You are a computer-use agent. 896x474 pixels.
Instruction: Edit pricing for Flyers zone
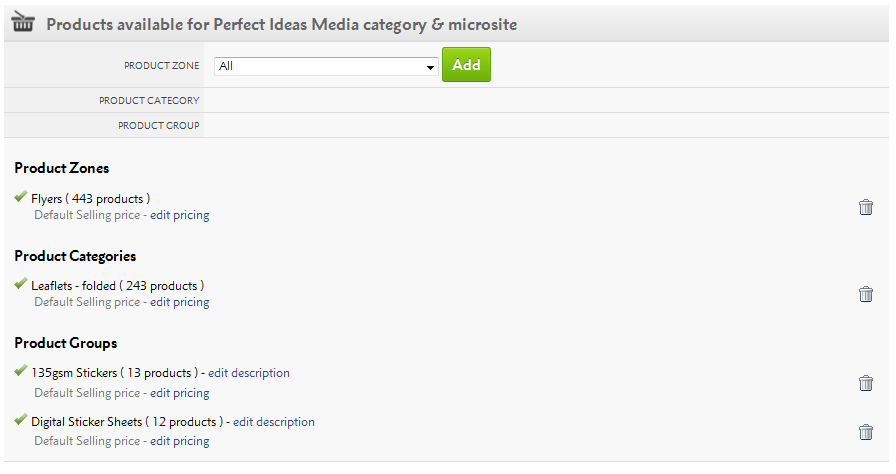(180, 215)
